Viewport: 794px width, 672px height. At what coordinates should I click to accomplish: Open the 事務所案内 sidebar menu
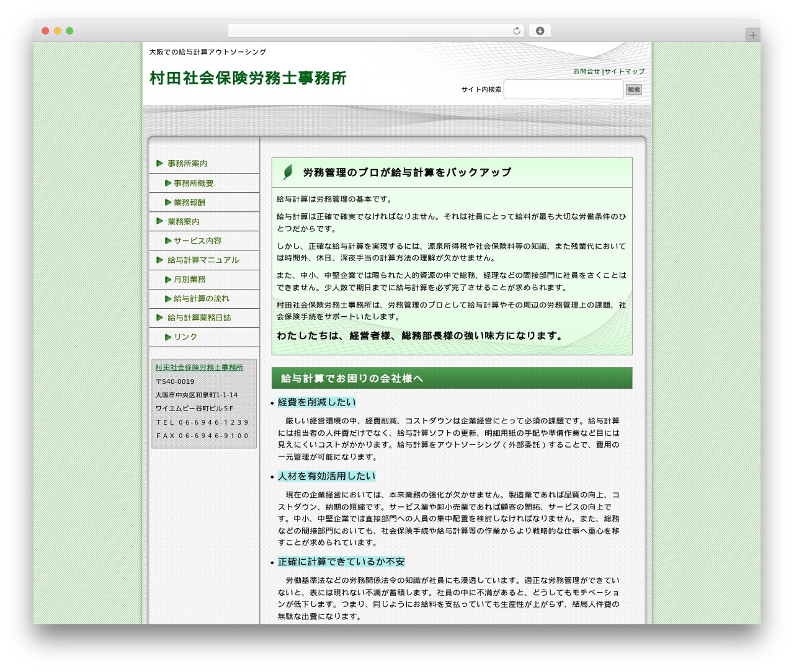[187, 164]
